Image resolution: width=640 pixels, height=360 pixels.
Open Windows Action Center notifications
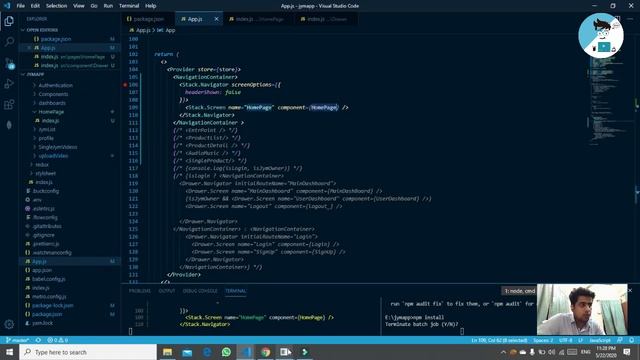coord(627,352)
